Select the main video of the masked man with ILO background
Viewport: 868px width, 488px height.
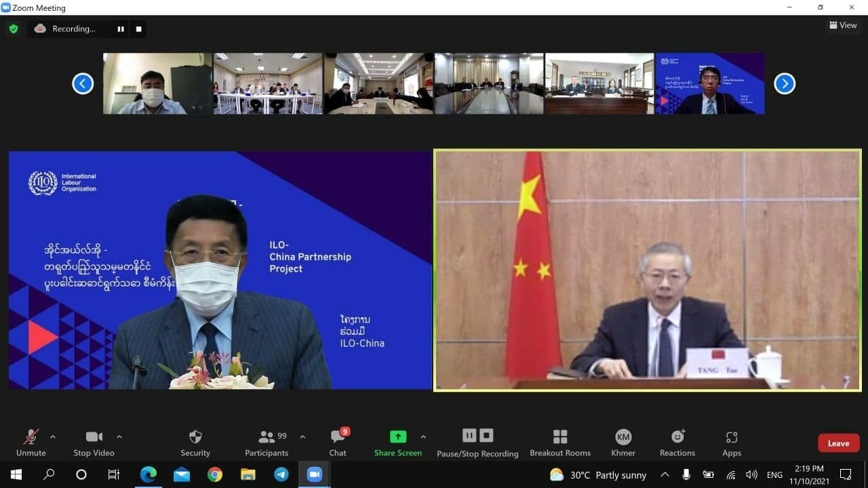point(220,270)
